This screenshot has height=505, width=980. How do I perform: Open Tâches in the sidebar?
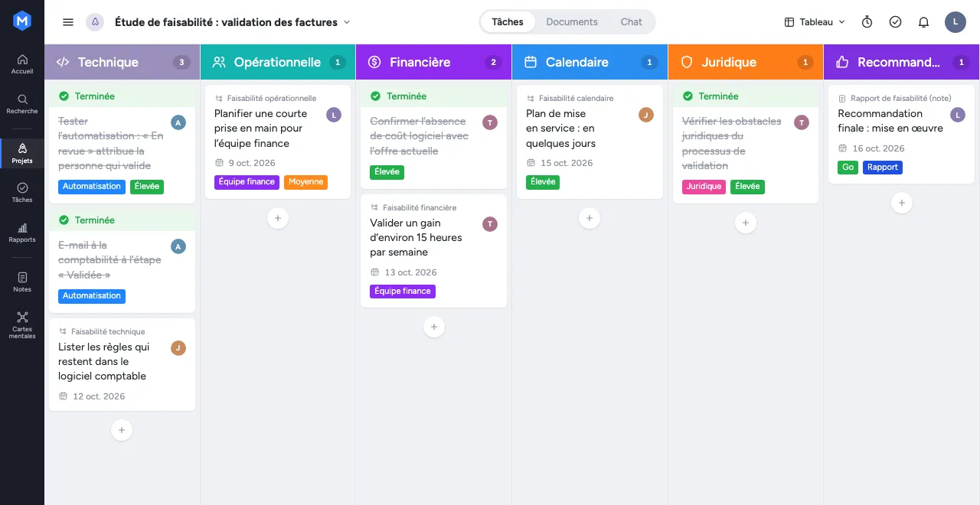click(22, 192)
